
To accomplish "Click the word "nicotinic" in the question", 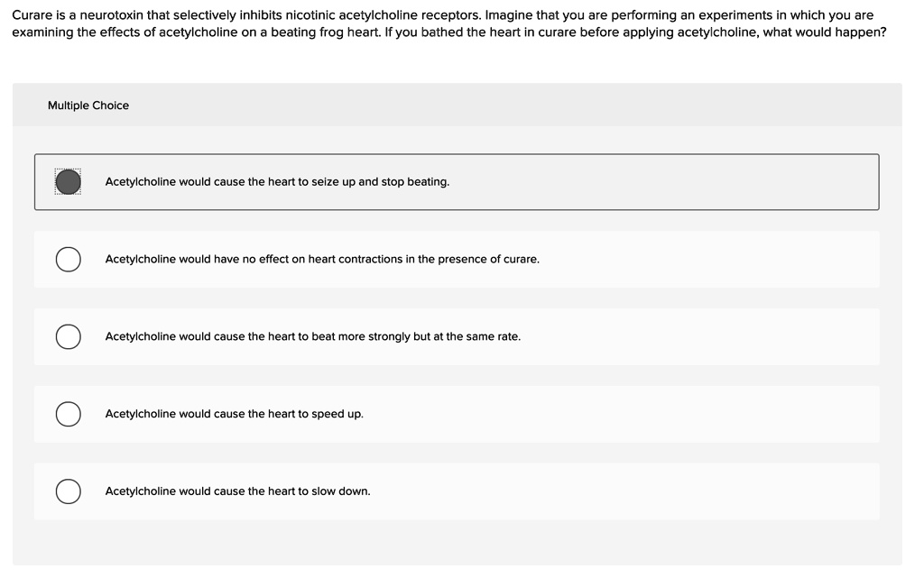I will [310, 15].
